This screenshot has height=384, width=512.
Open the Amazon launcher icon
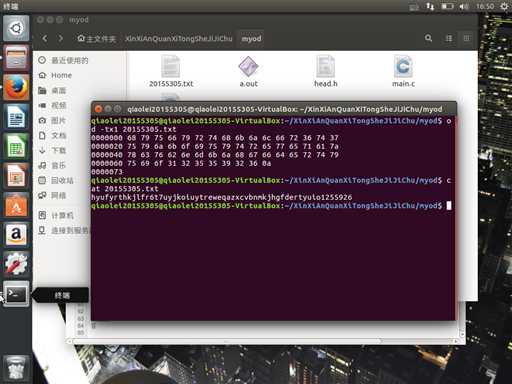16,234
